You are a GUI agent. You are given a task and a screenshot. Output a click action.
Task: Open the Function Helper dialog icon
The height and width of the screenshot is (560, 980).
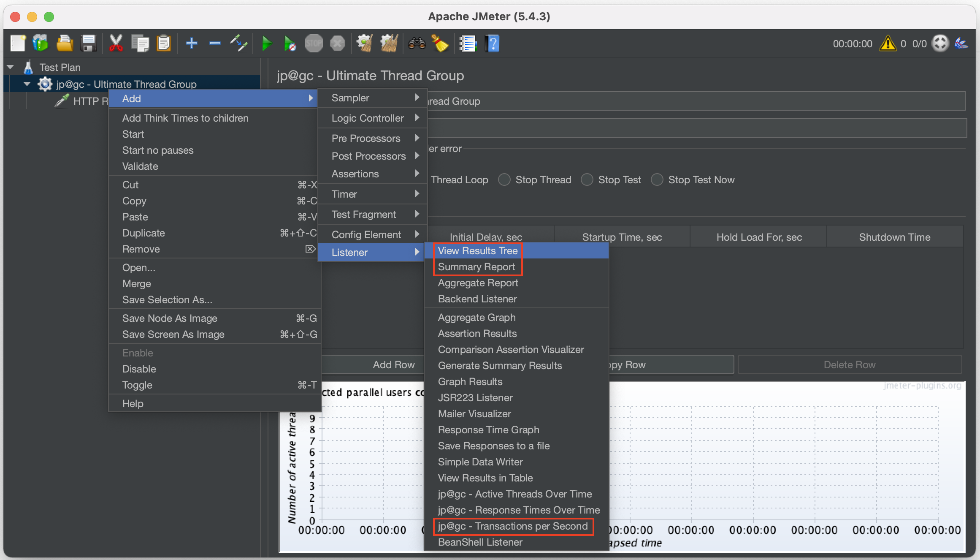point(468,43)
